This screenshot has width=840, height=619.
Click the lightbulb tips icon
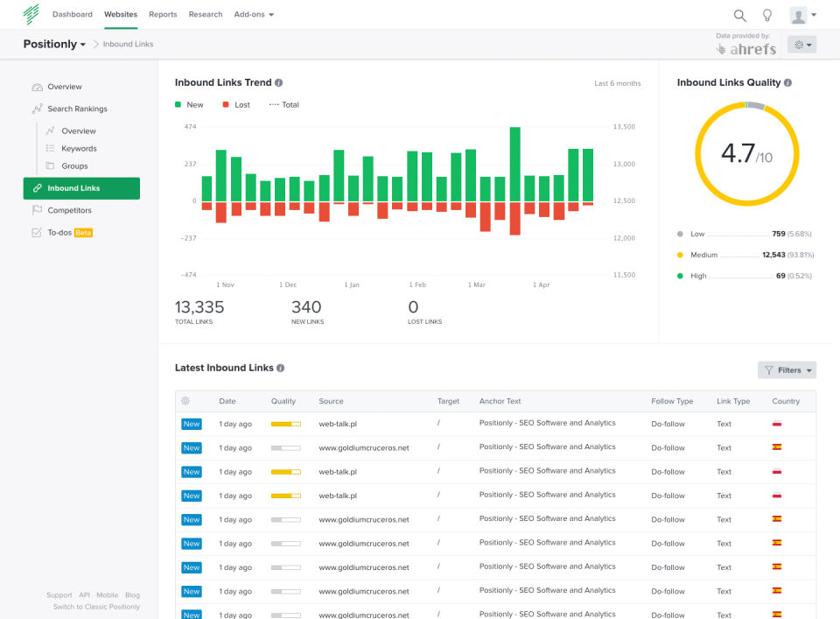pos(767,15)
